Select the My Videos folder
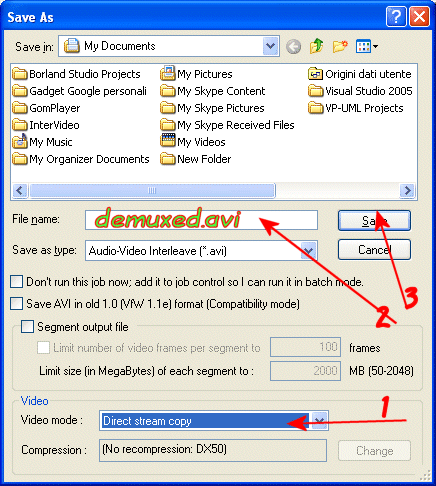Image resolution: width=436 pixels, height=486 pixels. [193, 142]
